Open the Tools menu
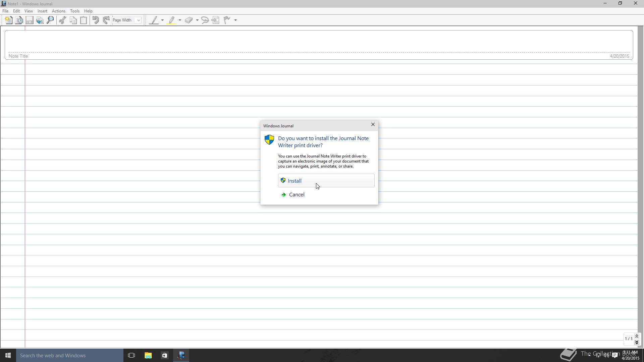644x362 pixels. point(75,11)
